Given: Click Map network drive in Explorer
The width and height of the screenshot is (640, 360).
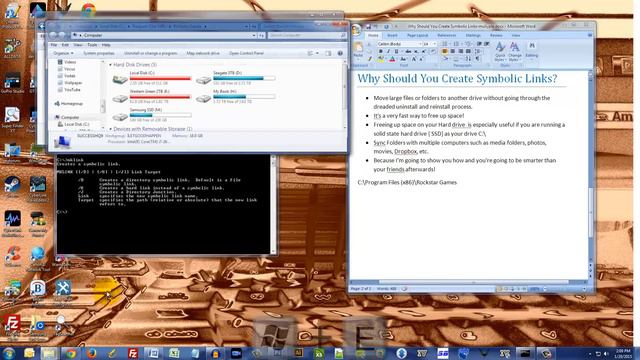Looking at the screenshot, I should [x=203, y=53].
